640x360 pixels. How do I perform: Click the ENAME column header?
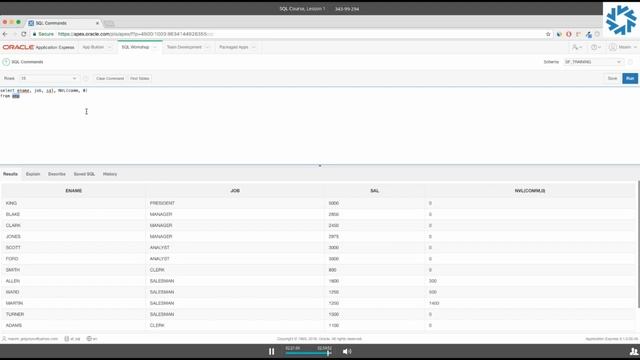coord(74,191)
